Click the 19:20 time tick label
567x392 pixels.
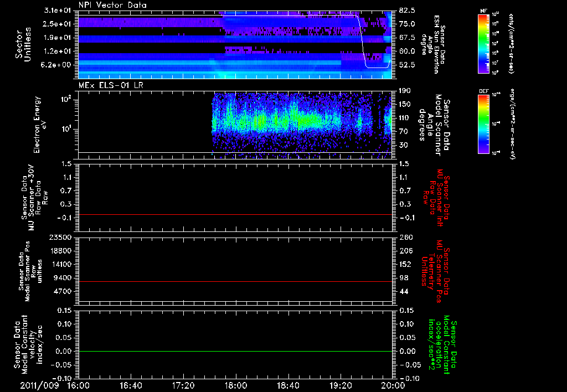(x=341, y=385)
